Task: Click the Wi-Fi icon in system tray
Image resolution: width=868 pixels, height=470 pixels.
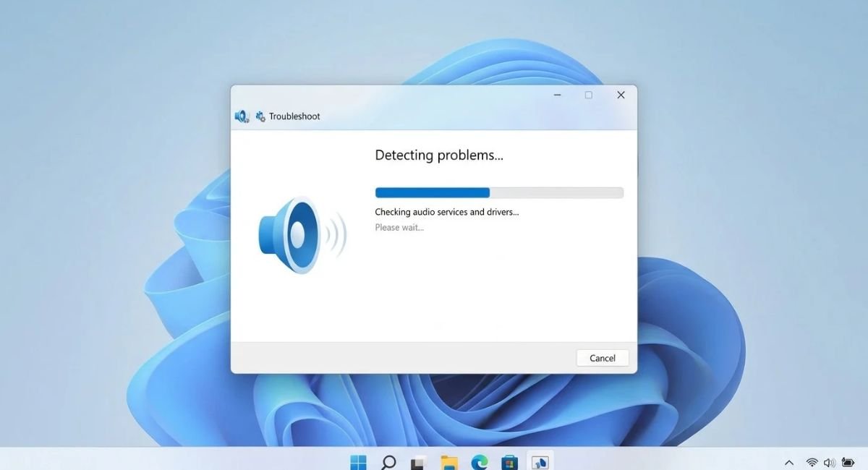Action: coord(812,463)
